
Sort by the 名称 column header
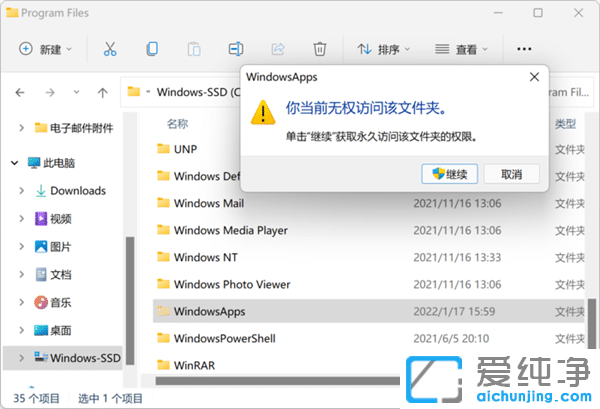pos(177,124)
